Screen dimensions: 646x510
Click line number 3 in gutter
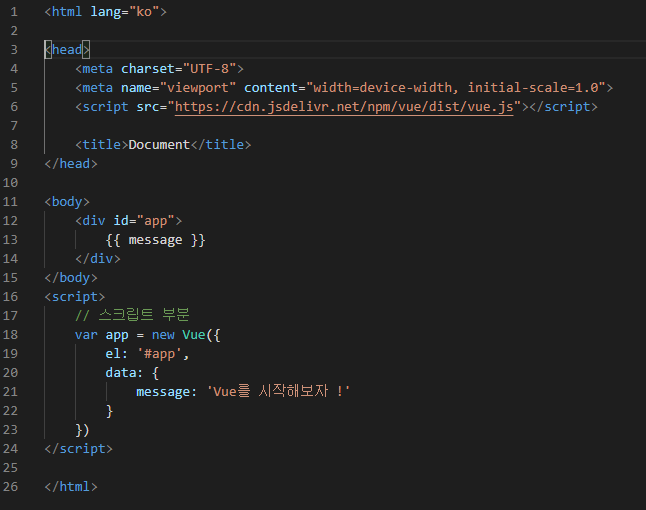14,50
